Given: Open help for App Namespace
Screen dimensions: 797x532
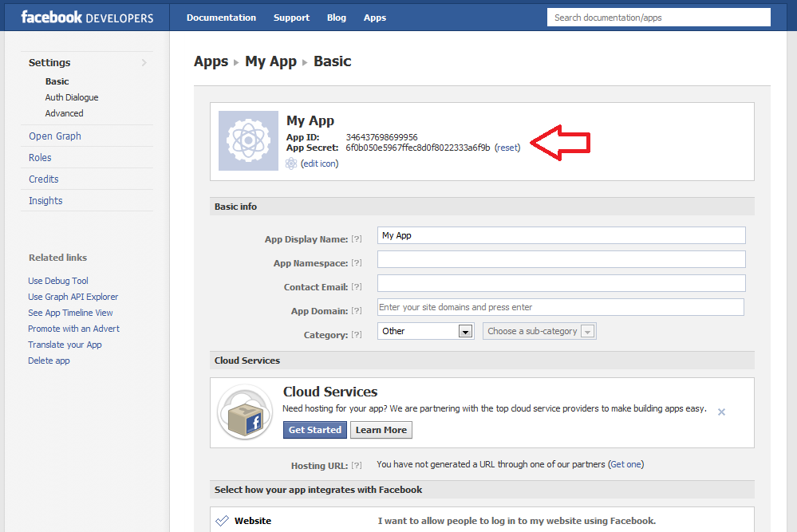Looking at the screenshot, I should tap(357, 262).
